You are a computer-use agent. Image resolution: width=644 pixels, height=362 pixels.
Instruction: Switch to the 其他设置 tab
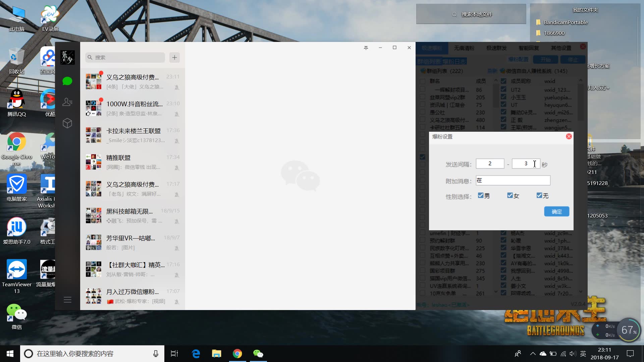pyautogui.click(x=561, y=48)
